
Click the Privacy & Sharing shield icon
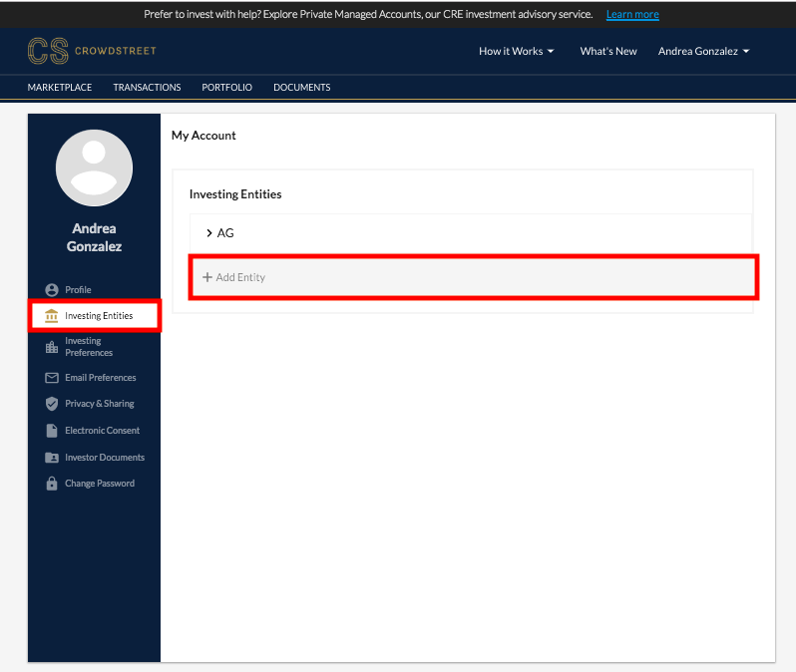pos(52,404)
